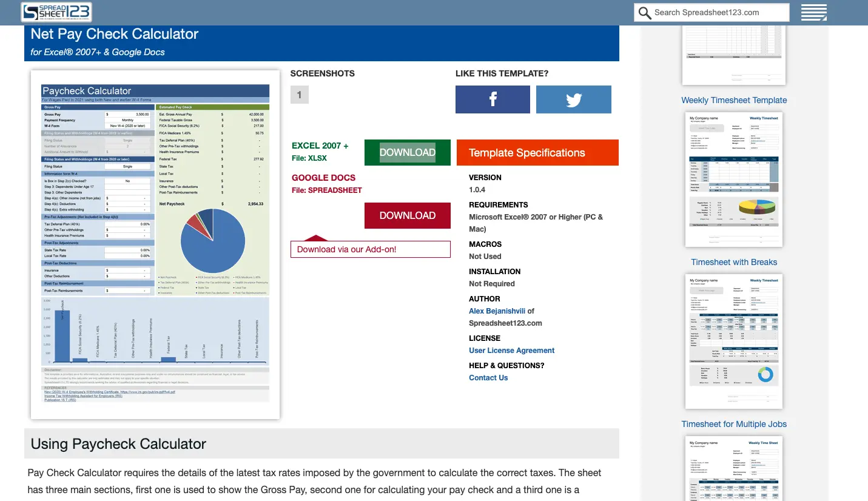868x501 pixels.
Task: Click the Paycheck Calculator preview image
Action: (155, 244)
